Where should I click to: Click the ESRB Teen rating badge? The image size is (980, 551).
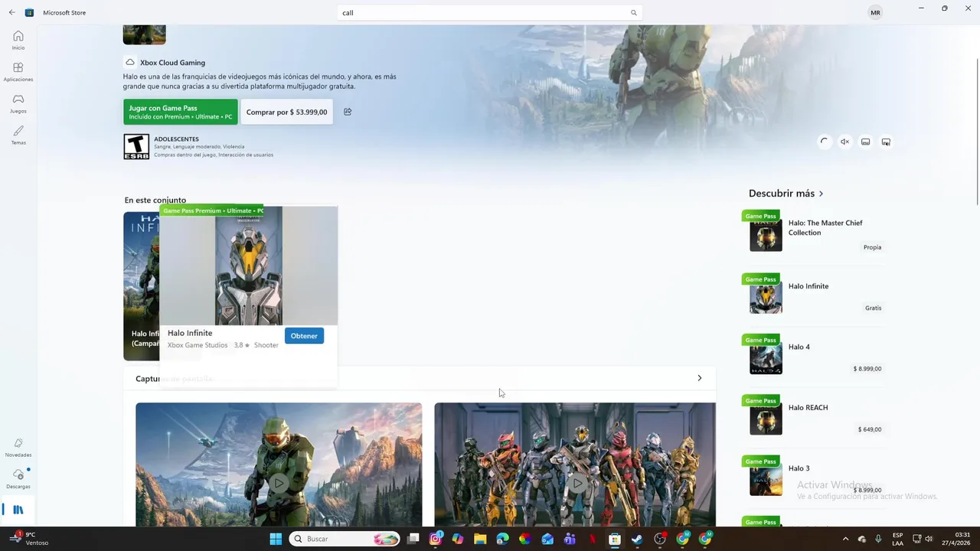coord(136,146)
